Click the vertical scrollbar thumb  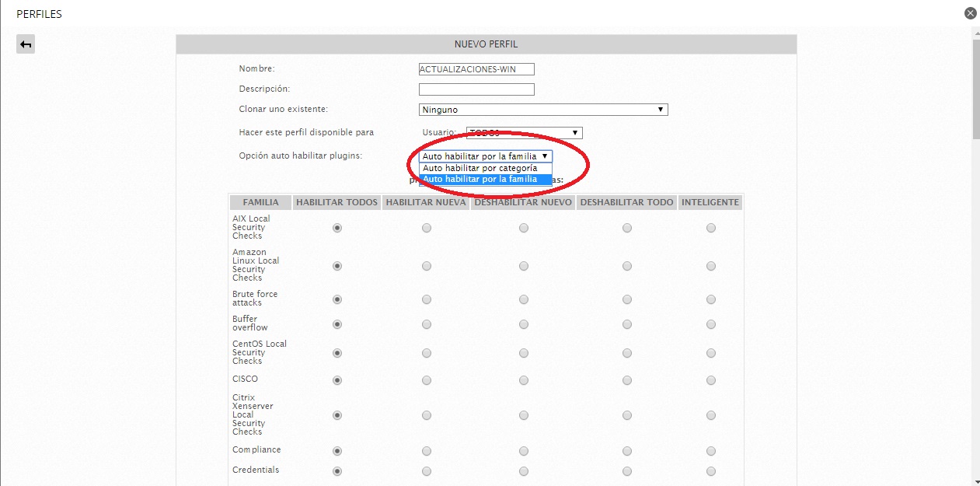(975, 89)
